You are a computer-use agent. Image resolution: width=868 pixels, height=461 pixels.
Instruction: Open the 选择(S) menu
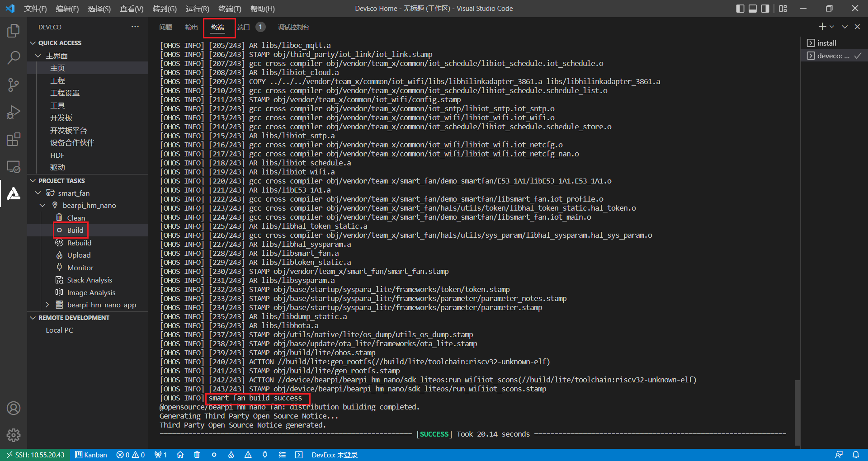click(99, 9)
